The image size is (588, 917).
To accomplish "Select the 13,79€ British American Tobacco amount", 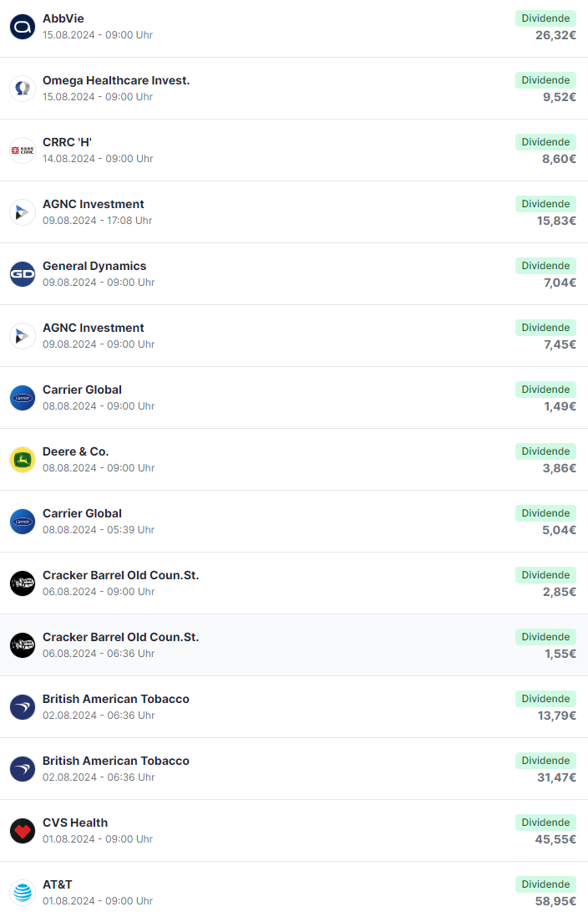I will 556,716.
